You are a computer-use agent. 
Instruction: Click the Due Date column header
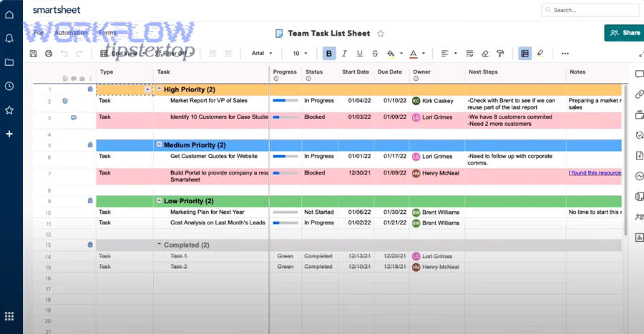[x=389, y=72]
